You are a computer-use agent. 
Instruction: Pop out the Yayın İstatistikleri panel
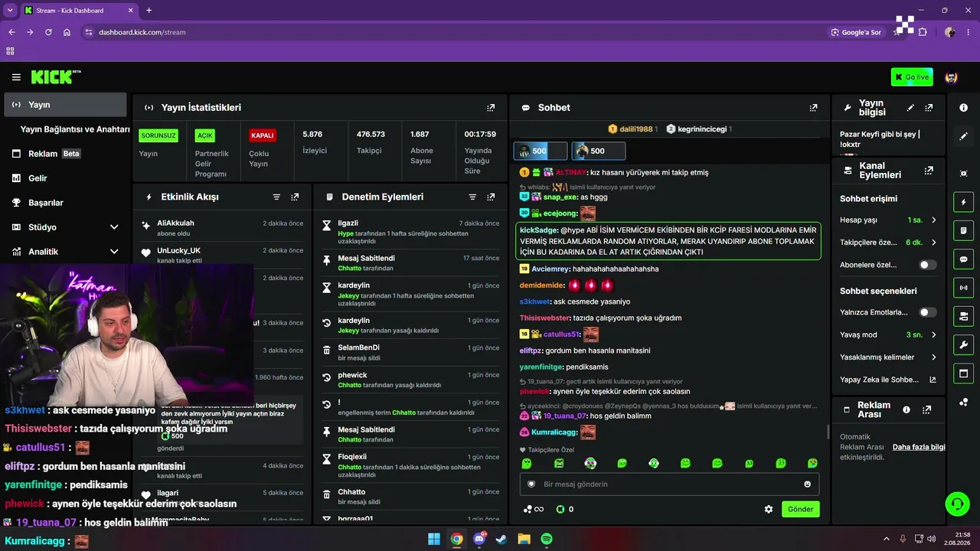point(491,108)
